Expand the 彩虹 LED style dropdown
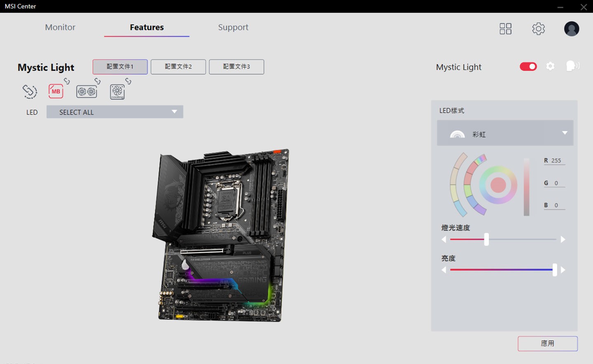 [x=564, y=133]
